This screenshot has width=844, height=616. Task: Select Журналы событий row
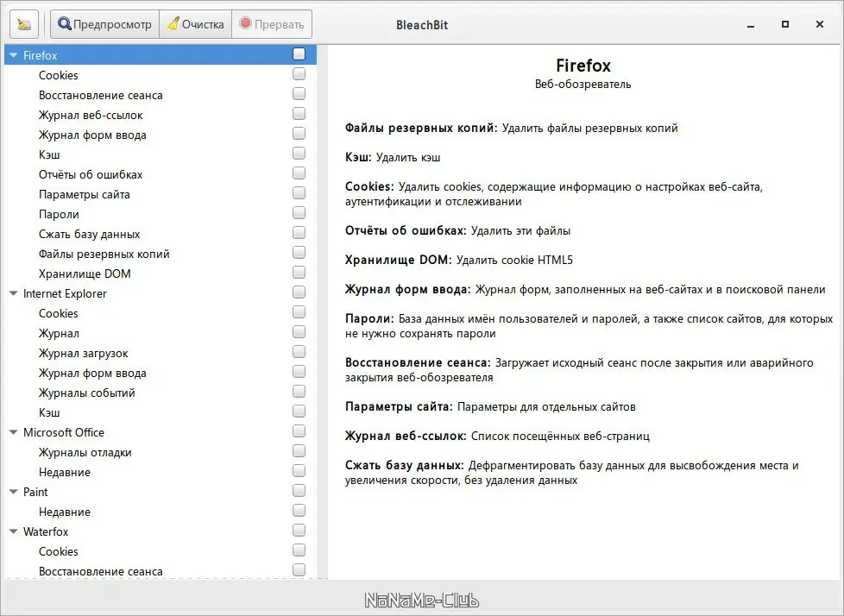click(x=161, y=393)
